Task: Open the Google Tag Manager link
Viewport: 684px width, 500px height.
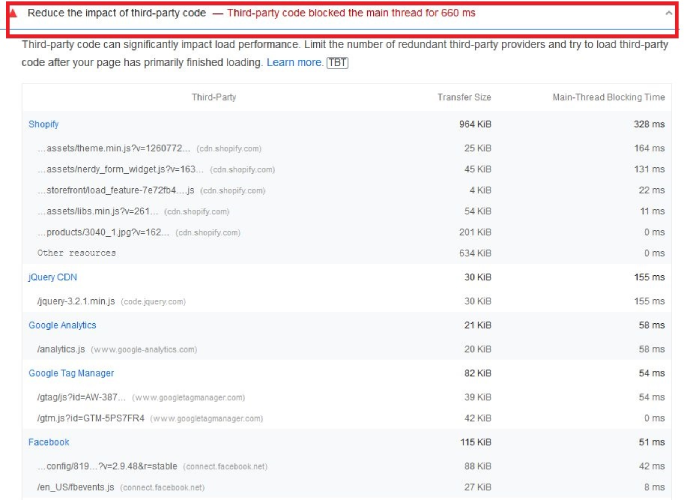Action: coord(71,373)
